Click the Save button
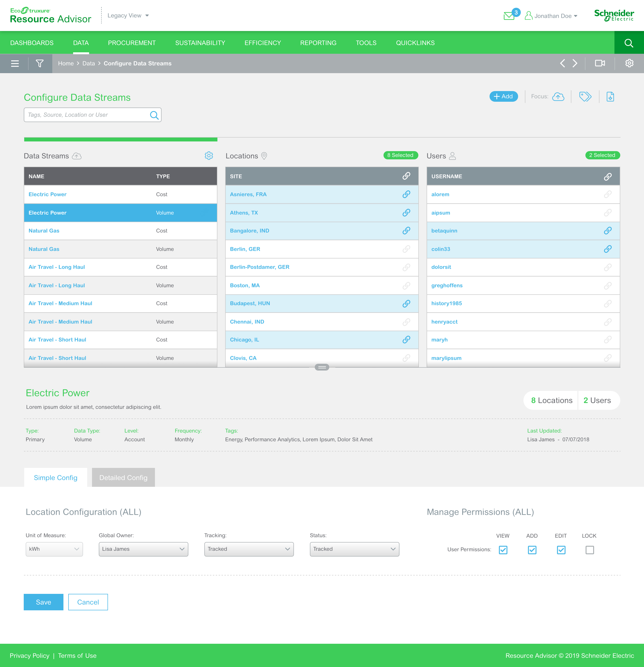Screen dimensions: 644x667 [43, 602]
